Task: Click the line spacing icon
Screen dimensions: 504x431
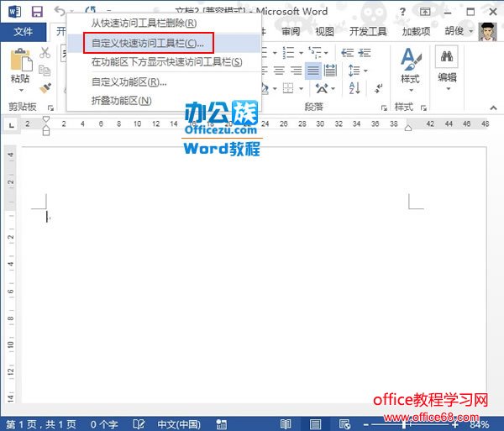Action: pyautogui.click(x=354, y=71)
